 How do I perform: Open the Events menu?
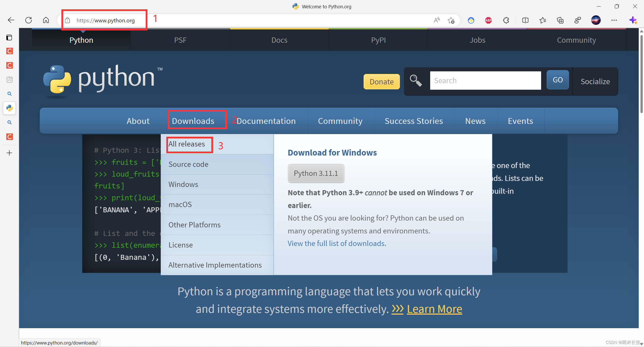coord(520,121)
